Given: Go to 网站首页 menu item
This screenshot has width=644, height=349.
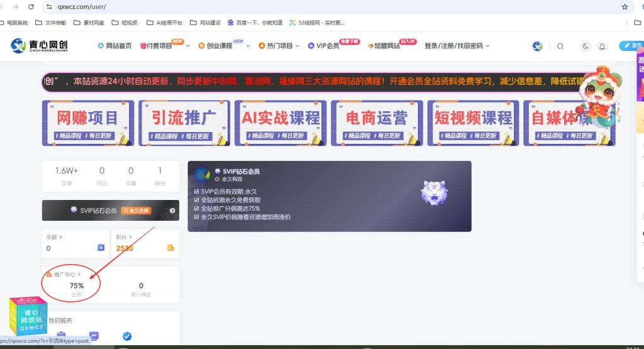Looking at the screenshot, I should coord(114,46).
